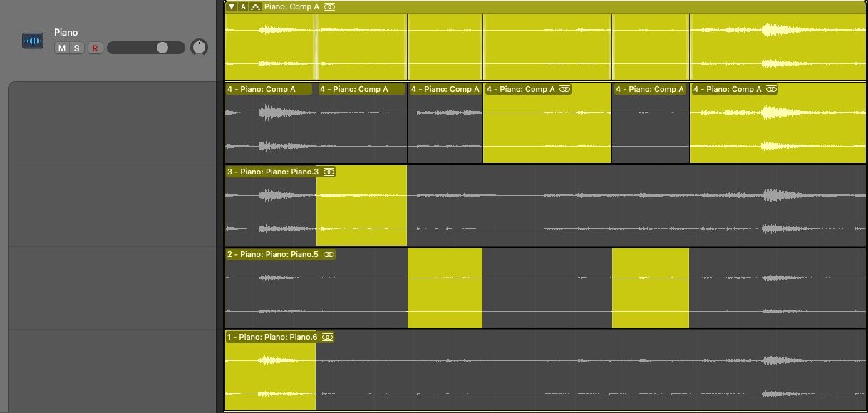Record-enable the Piano track
The image size is (868, 413).
coord(95,48)
